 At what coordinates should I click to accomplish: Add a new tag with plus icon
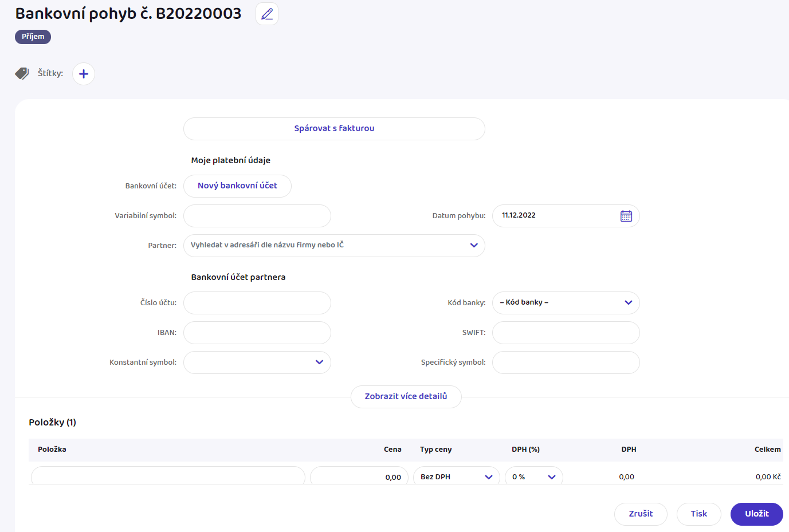click(84, 74)
